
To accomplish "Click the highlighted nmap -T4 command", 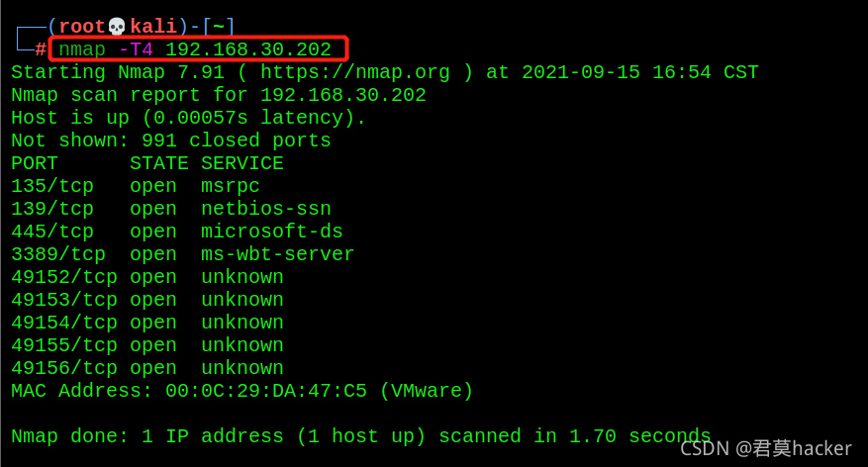I will tap(195, 49).
